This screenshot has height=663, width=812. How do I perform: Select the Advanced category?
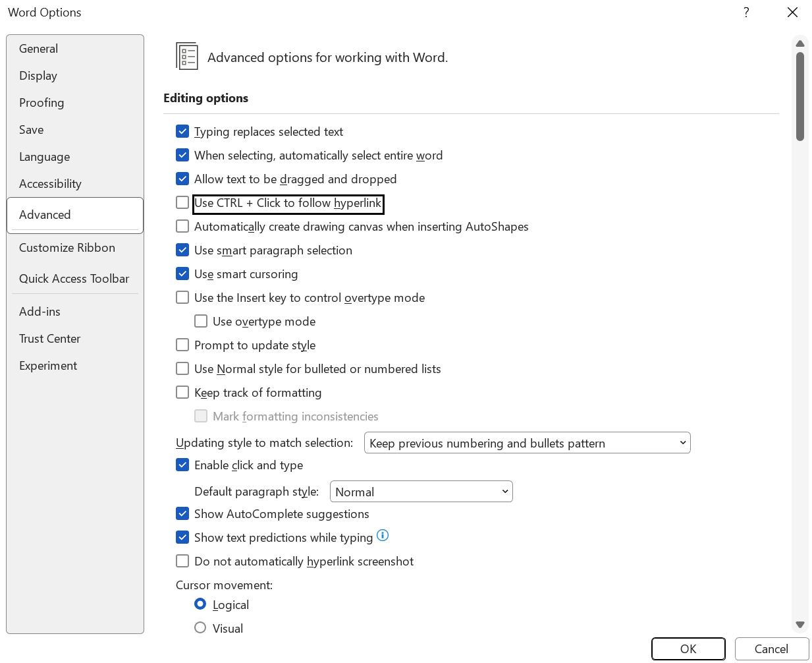click(x=75, y=215)
